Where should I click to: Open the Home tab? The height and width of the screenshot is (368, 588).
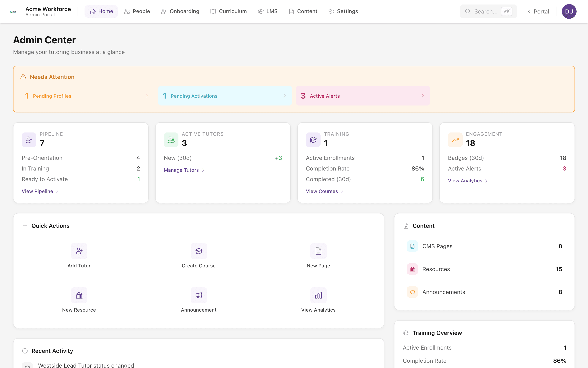tap(101, 11)
